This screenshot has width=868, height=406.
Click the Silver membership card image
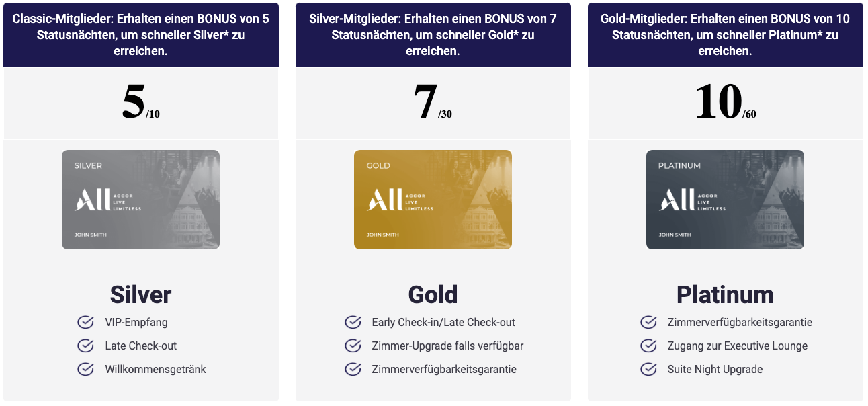click(x=141, y=200)
